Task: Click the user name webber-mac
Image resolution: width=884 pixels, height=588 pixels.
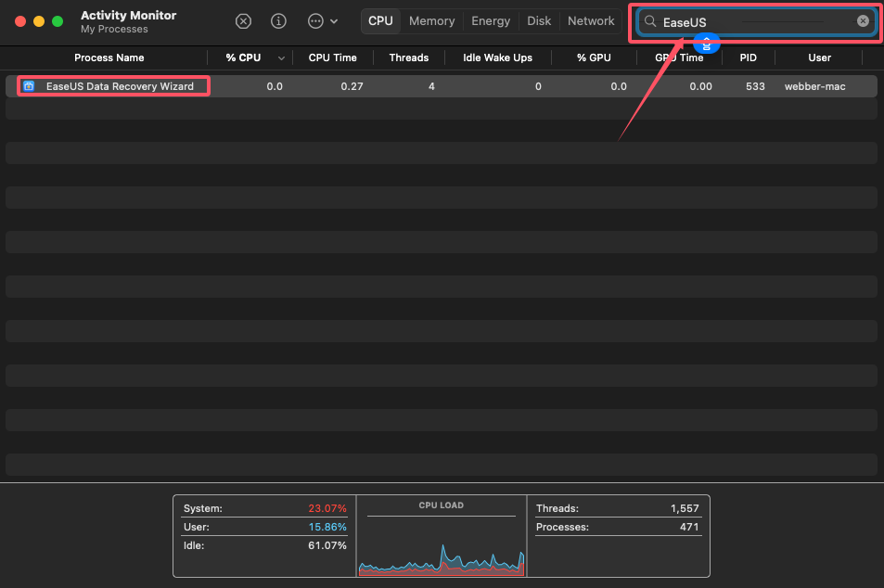Action: (814, 86)
